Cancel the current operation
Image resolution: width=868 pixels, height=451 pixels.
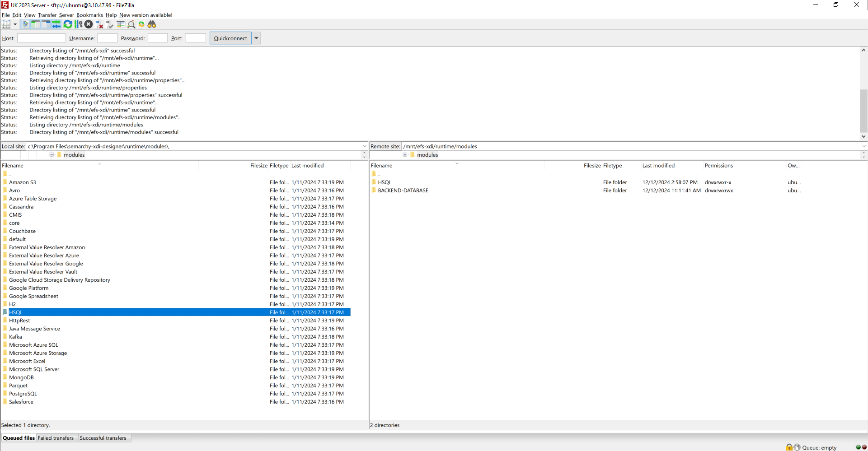point(89,24)
